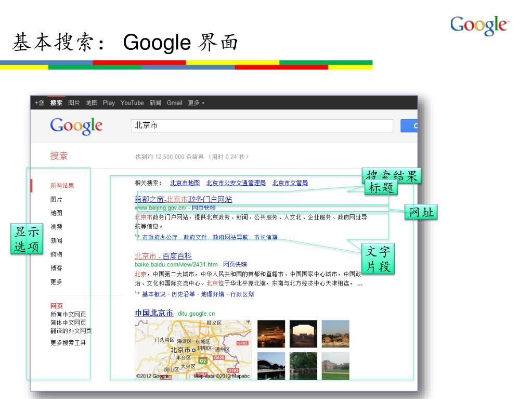This screenshot has width=532, height=399.
Task: Open sitelink 政府网站导航
Action: [230, 237]
